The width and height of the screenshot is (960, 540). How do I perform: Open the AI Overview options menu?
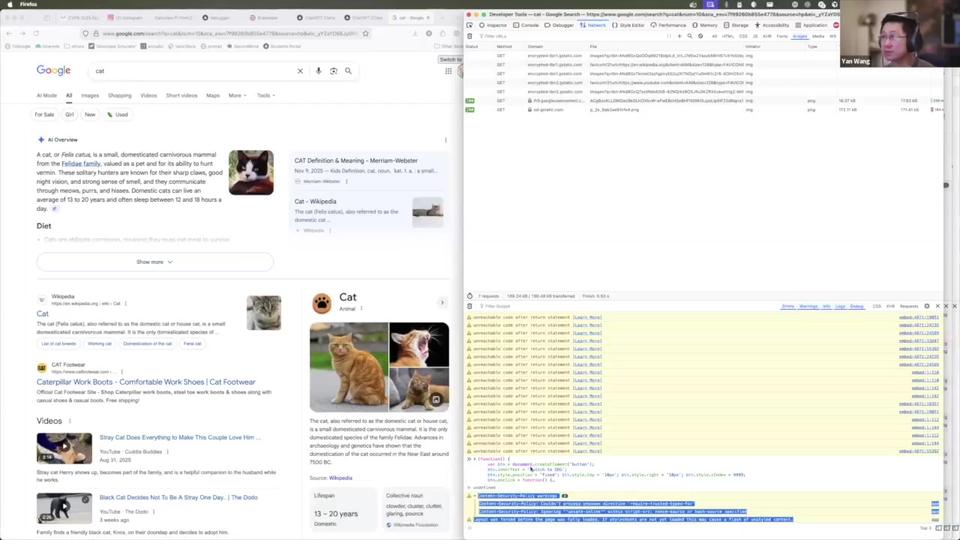click(x=446, y=140)
